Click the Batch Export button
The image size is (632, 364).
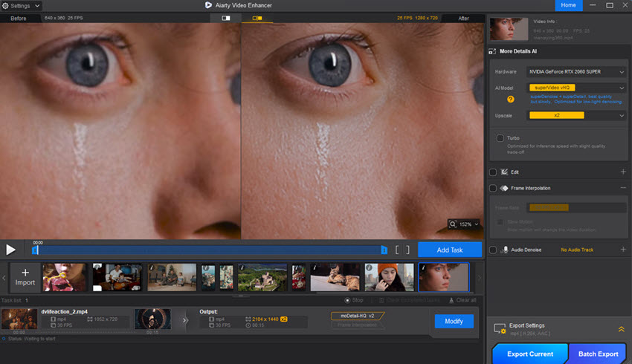tap(598, 354)
